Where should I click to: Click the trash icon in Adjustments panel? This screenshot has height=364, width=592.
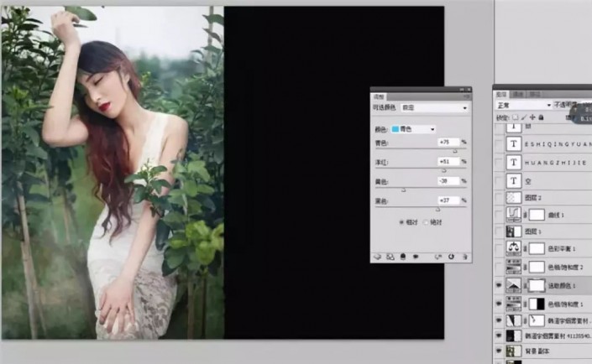[464, 256]
